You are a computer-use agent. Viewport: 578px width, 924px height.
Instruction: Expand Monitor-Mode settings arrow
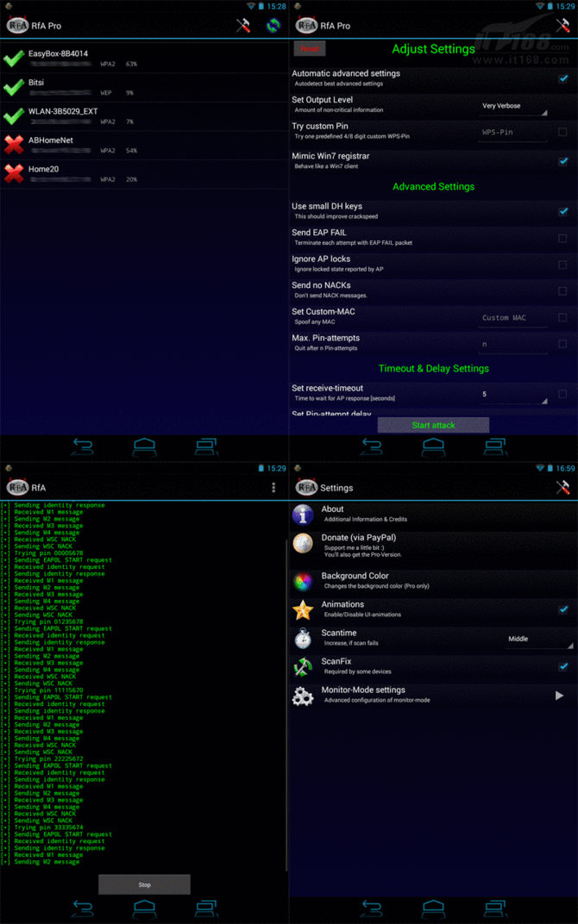559,696
